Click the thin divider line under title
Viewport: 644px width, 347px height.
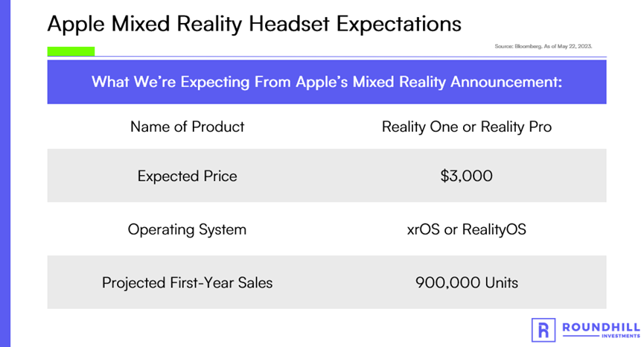pos(351,57)
